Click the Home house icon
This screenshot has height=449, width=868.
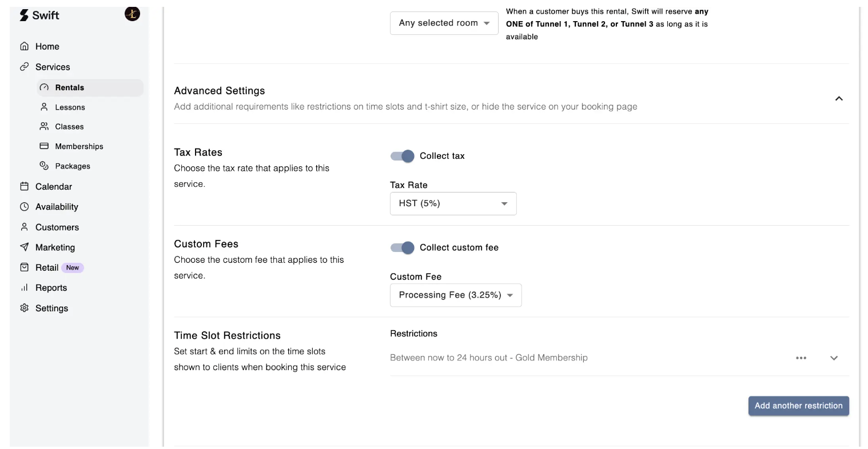(24, 46)
